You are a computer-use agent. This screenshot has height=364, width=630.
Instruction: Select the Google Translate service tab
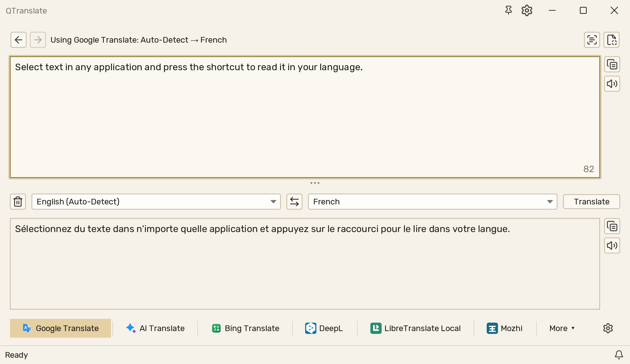coord(61,328)
